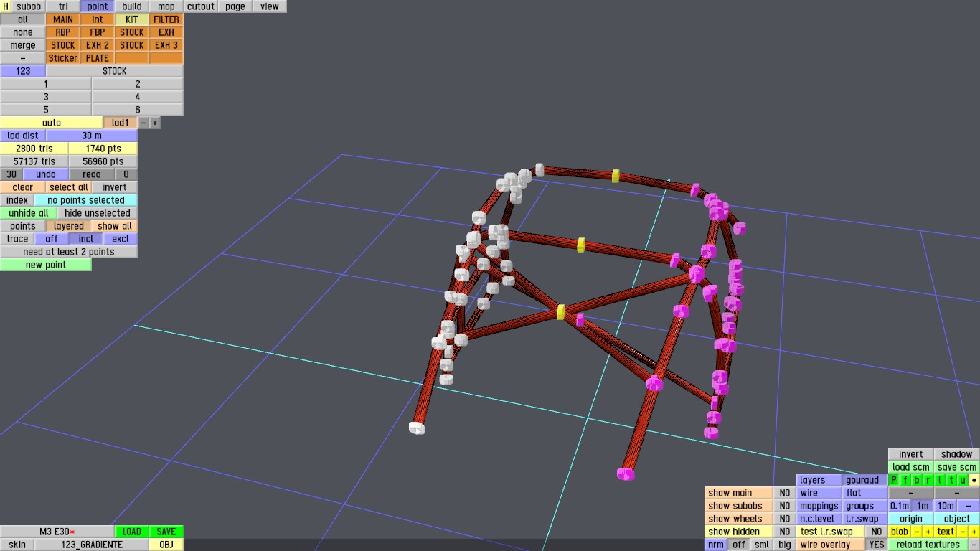Image resolution: width=980 pixels, height=551 pixels.
Task: Select the 10m grid size
Action: click(x=946, y=506)
